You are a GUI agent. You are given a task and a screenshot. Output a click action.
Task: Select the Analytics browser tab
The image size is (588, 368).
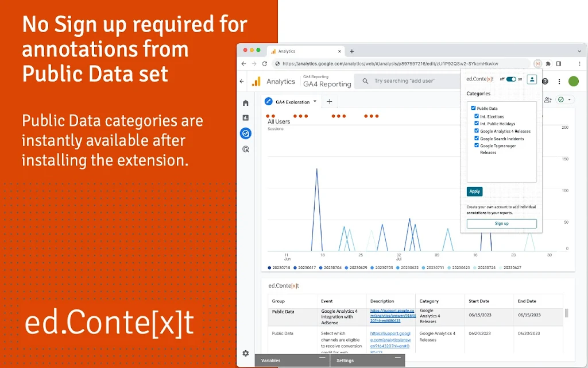[306, 51]
